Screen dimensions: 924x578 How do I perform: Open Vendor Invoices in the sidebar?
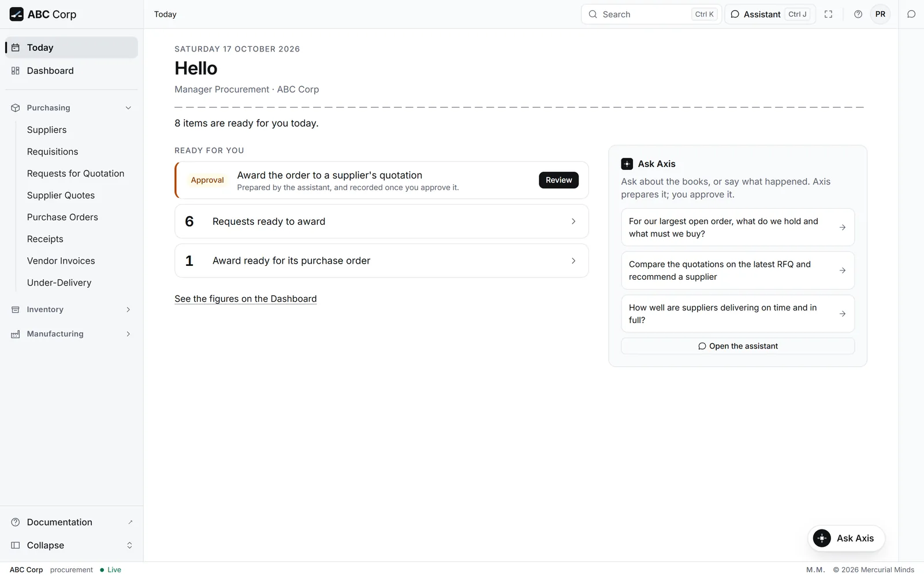tap(61, 261)
